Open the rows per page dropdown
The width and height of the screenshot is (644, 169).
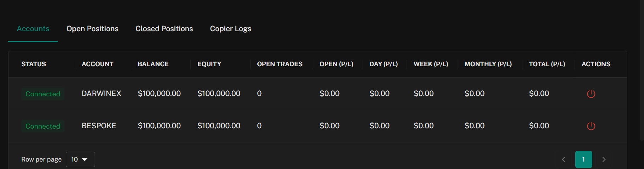(x=80, y=159)
